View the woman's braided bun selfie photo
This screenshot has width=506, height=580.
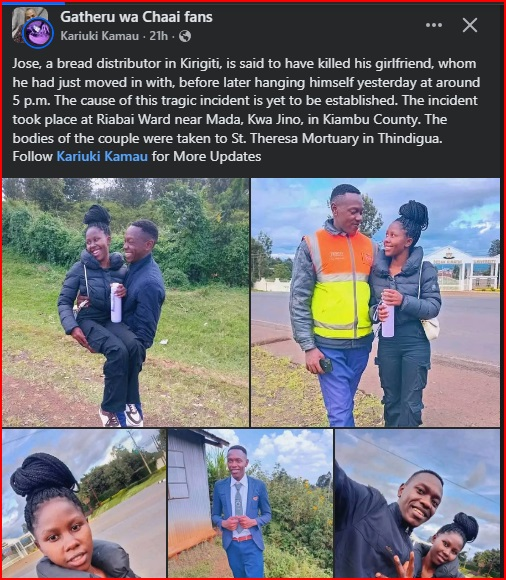(84, 503)
